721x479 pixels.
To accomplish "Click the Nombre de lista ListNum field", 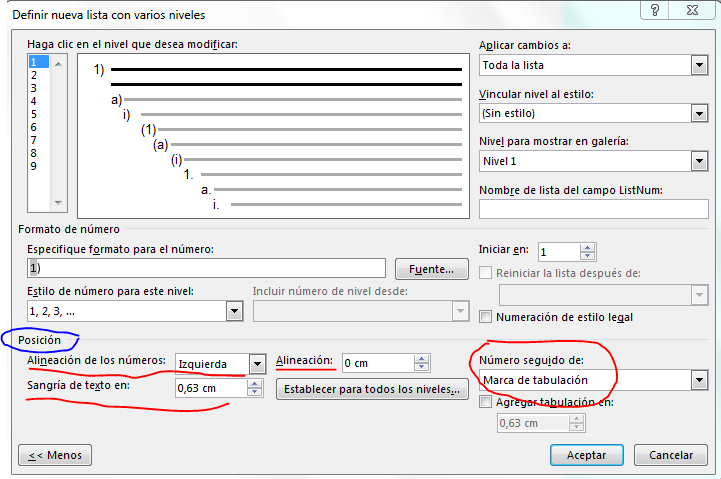I will click(594, 209).
